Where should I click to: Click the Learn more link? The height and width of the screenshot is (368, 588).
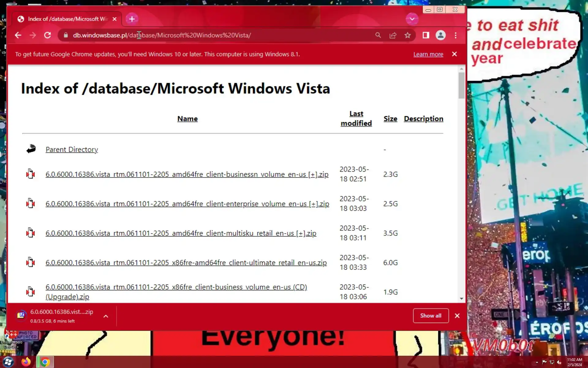428,54
